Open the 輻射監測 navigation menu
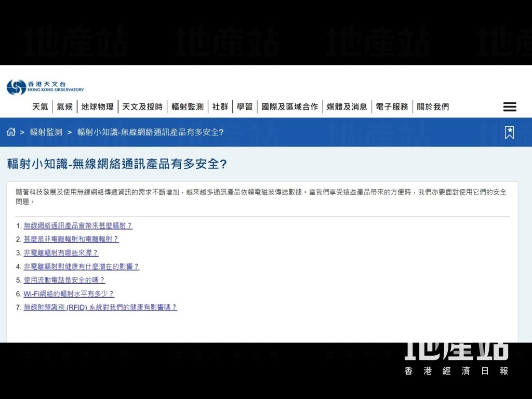 click(188, 107)
